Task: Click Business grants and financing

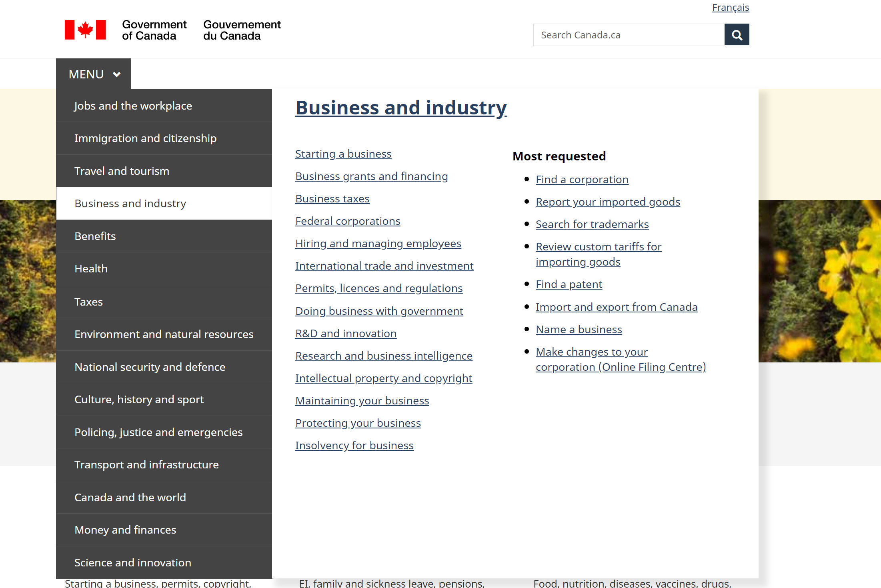Action: (x=371, y=176)
